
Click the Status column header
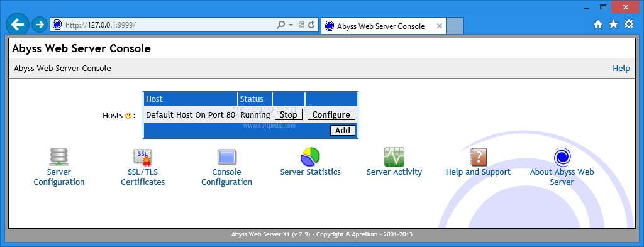pos(255,99)
